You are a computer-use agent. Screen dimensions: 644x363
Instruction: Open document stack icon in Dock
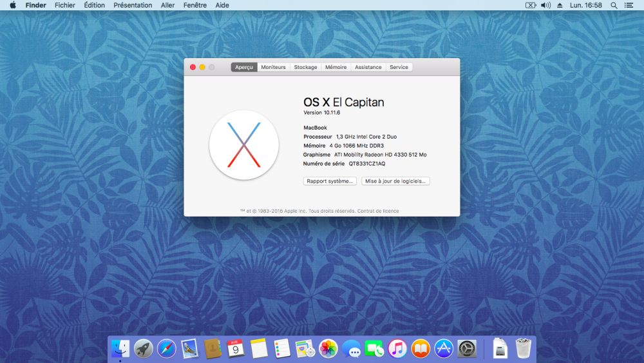[500, 349]
